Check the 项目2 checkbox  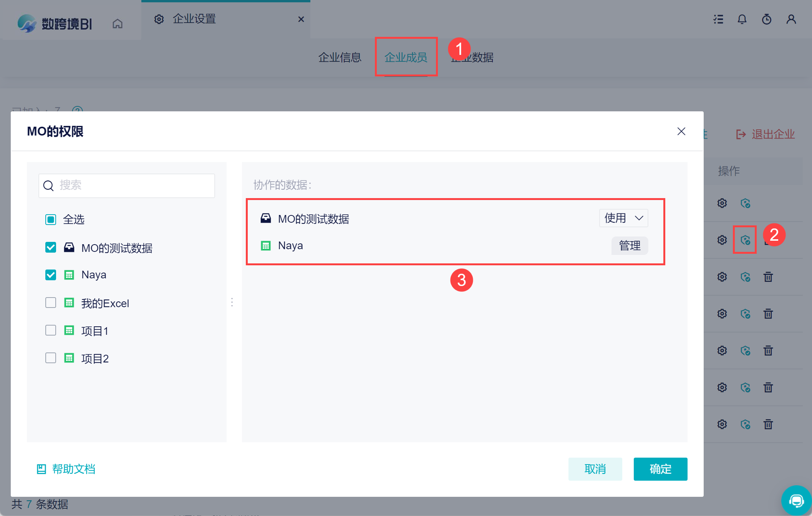click(x=51, y=358)
